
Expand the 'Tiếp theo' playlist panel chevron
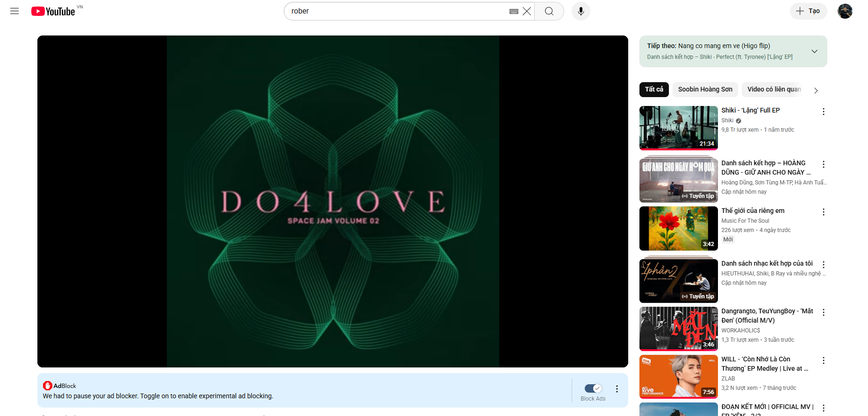tap(814, 51)
